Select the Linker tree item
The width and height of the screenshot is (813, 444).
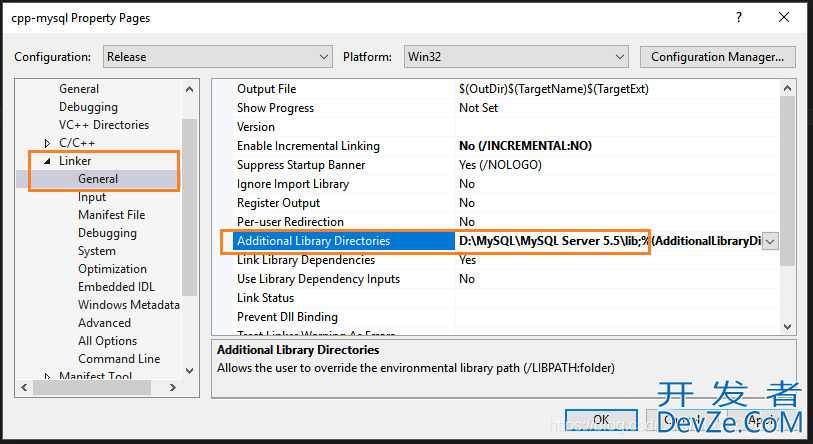[x=75, y=161]
